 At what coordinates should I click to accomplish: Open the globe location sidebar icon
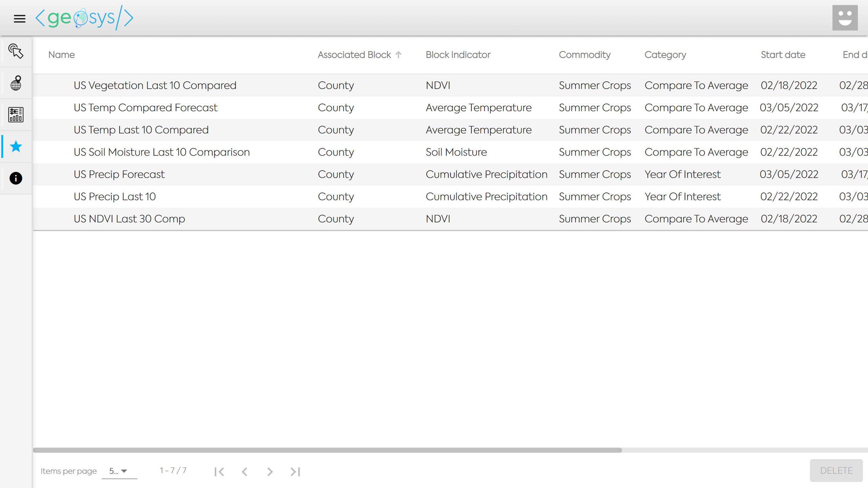[x=16, y=83]
